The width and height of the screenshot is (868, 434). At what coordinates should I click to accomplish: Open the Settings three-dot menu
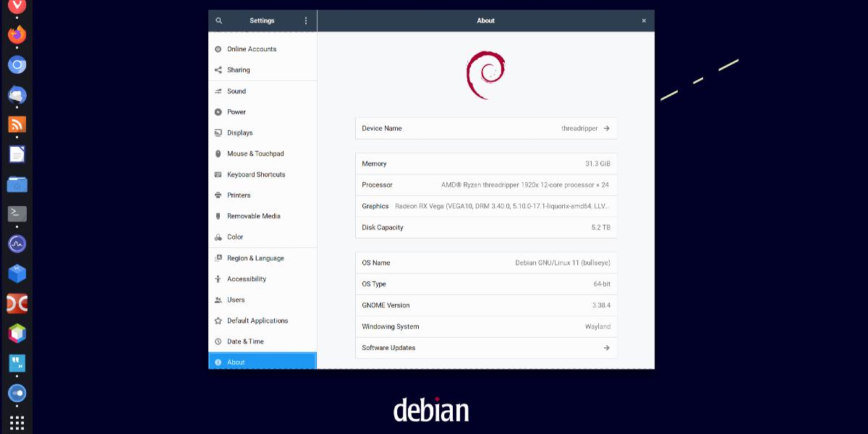[x=306, y=21]
